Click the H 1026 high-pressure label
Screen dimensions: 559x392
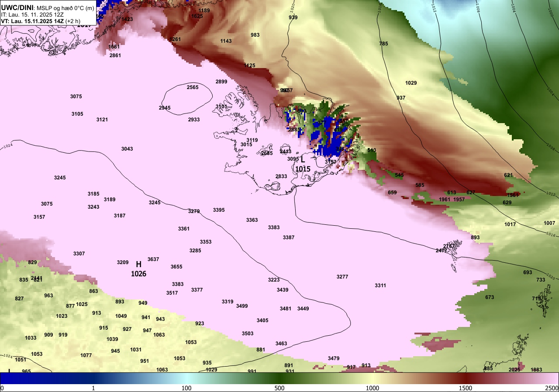[x=138, y=269]
